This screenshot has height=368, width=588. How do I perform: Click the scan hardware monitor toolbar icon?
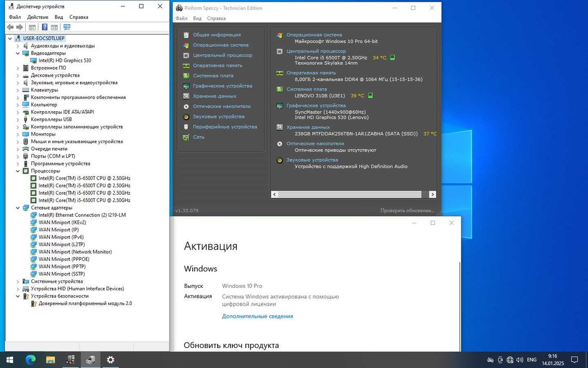coord(67,27)
